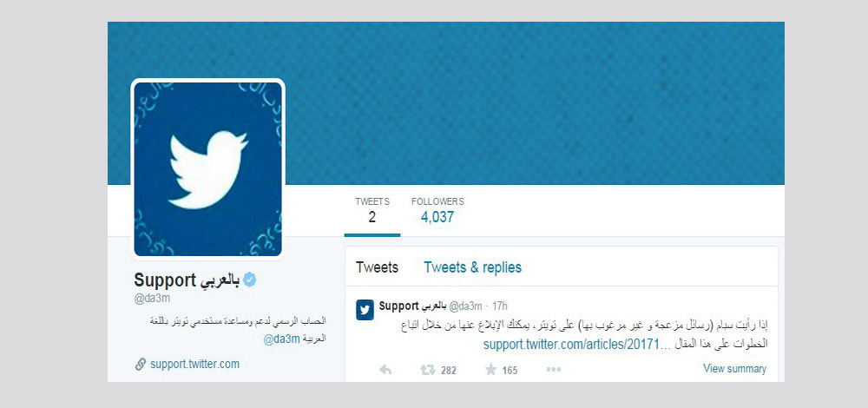Visit support.twitter.com link in profile sidebar
This screenshot has width=868, height=408.
(194, 365)
